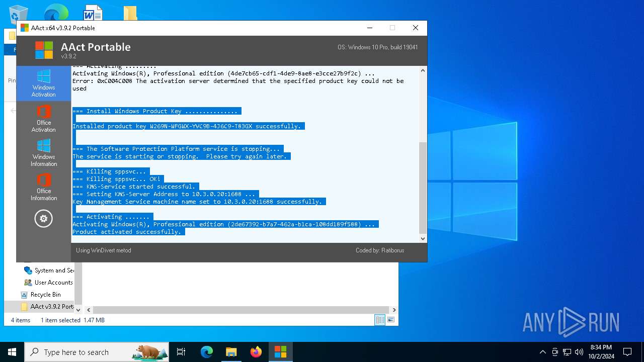Click 'Coded by: Ratiborus' text
This screenshot has height=362, width=644.
click(380, 250)
